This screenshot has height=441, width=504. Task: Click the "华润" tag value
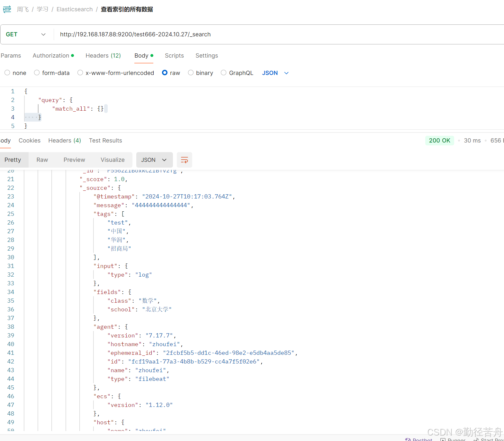[116, 240]
